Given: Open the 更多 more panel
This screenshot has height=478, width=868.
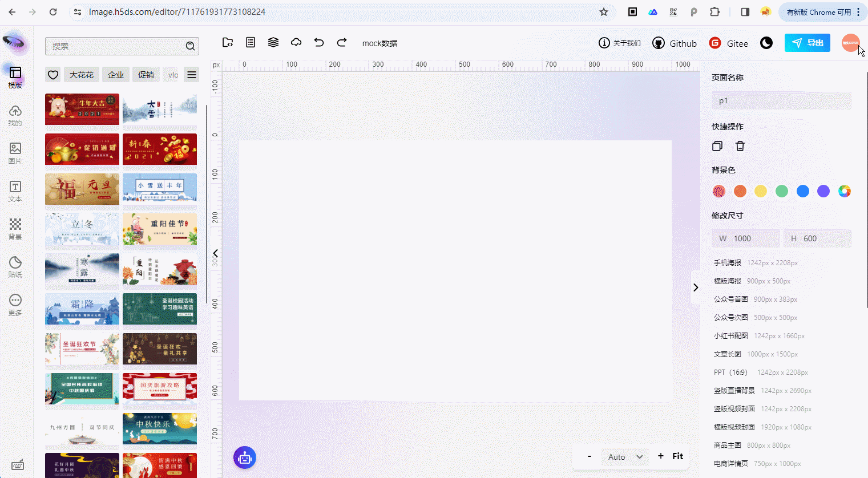Looking at the screenshot, I should click(15, 305).
